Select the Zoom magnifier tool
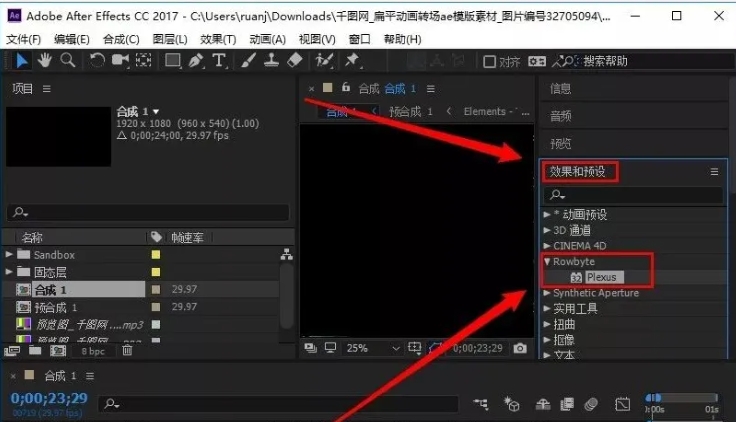736x422 pixels. click(x=68, y=61)
